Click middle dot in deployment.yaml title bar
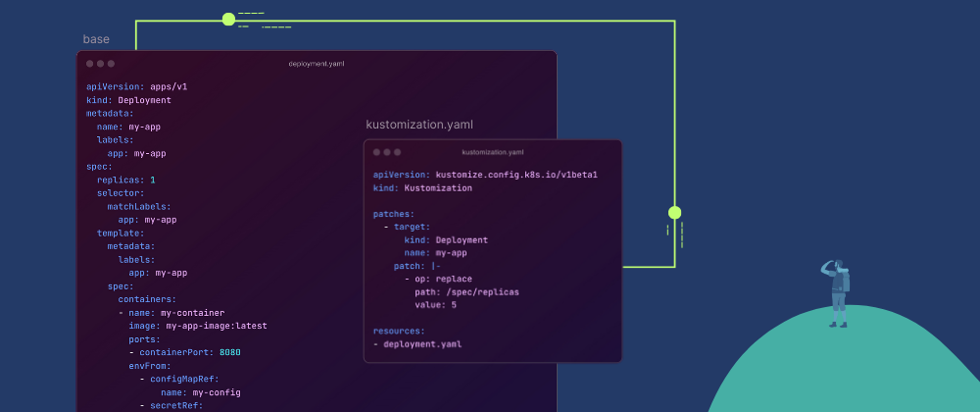The height and width of the screenshot is (412, 980). click(x=100, y=64)
